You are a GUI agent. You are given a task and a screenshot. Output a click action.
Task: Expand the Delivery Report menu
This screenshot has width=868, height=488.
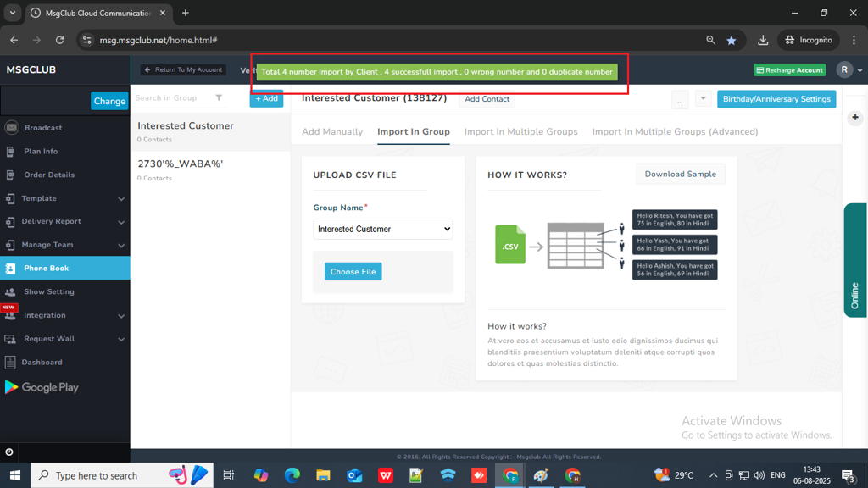[64, 221]
